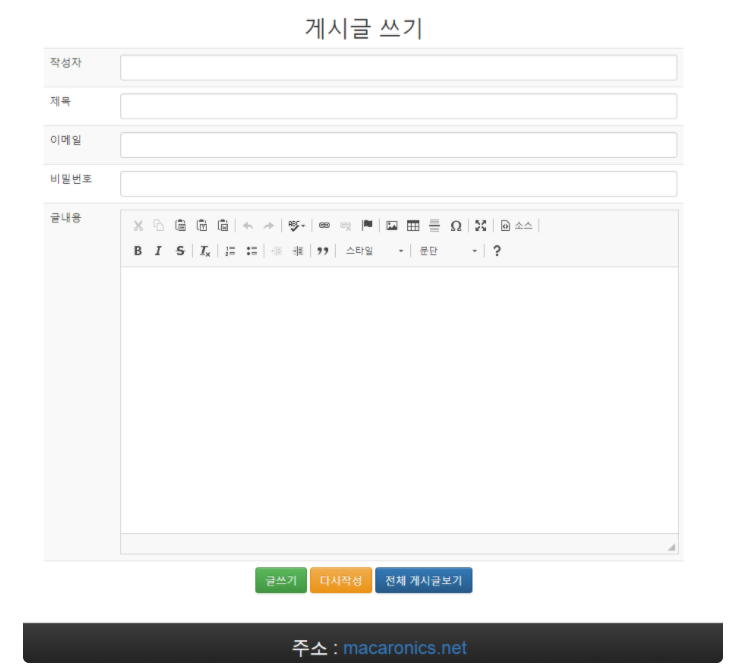Image resolution: width=730 pixels, height=671 pixels.
Task: Open the 문단 paragraph format dropdown
Action: click(448, 251)
